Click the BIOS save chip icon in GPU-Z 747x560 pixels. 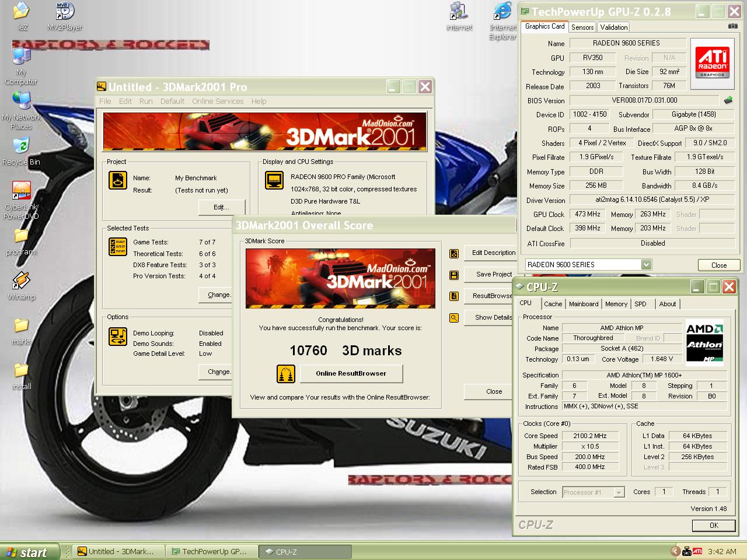[x=728, y=100]
